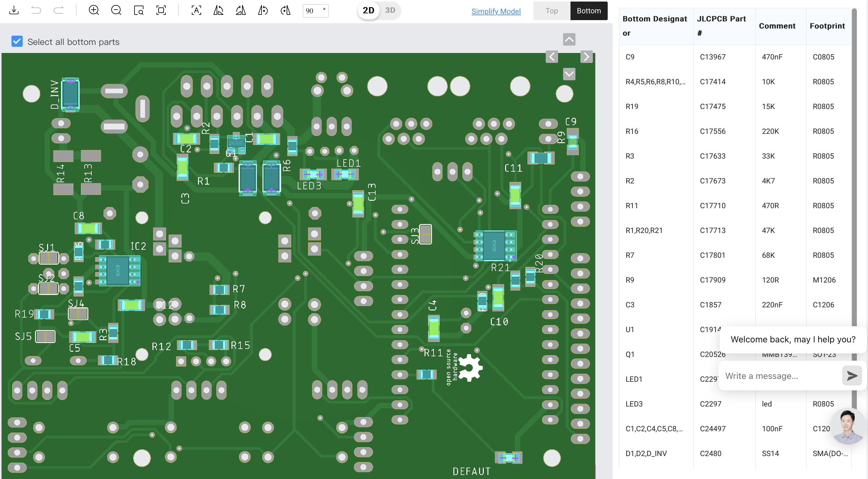The image size is (868, 479).
Task: Rotate right 90 degrees using the rotate icon
Action: click(240, 11)
